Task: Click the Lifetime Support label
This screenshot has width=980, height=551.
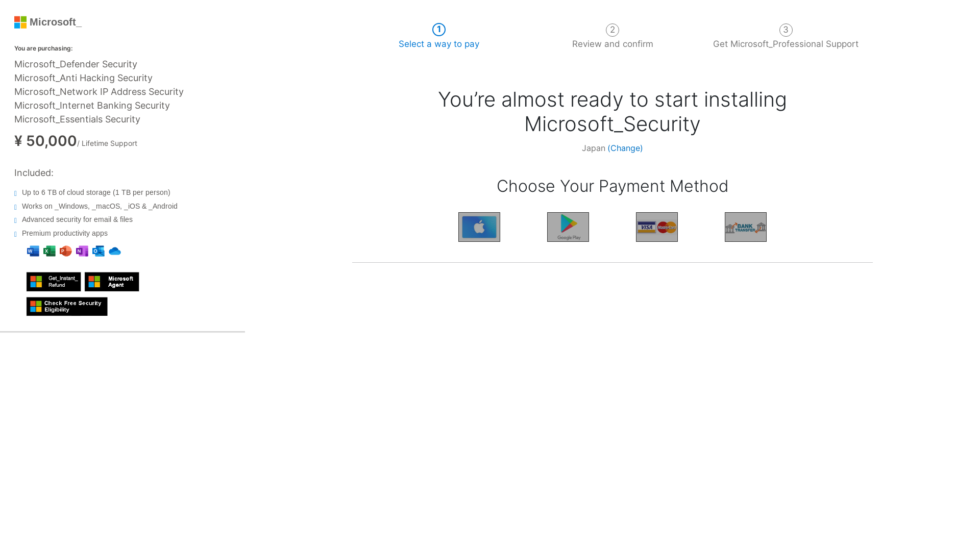Action: pyautogui.click(x=109, y=143)
